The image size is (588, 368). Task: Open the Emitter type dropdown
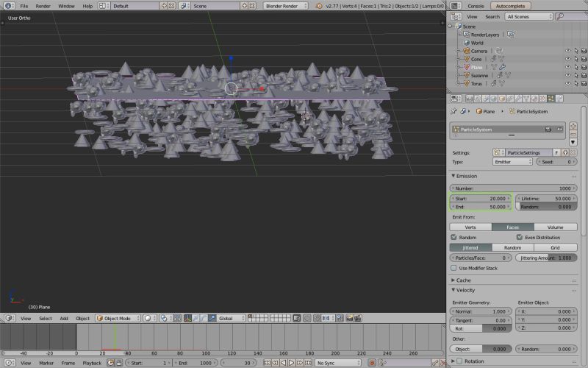pos(512,162)
